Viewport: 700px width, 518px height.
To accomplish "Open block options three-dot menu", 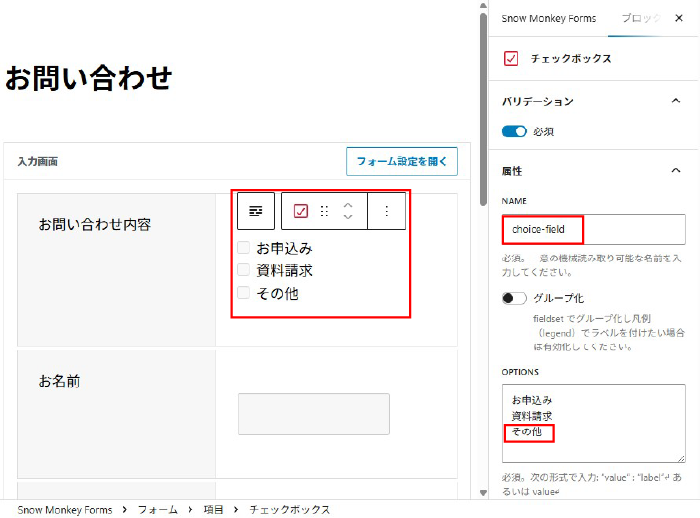I will pyautogui.click(x=387, y=211).
